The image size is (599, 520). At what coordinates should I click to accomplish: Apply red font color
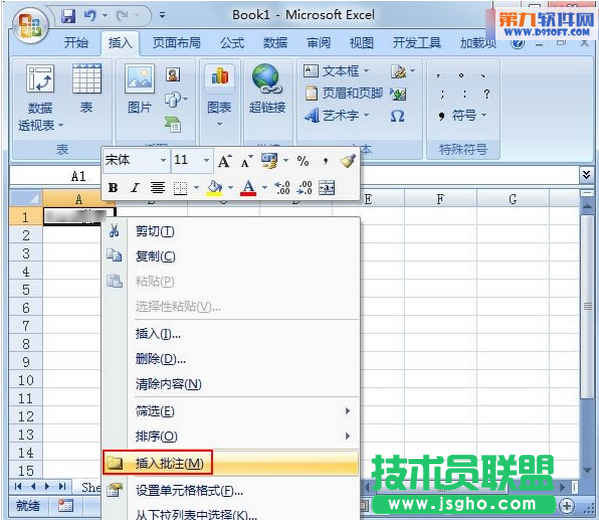pyautogui.click(x=248, y=188)
